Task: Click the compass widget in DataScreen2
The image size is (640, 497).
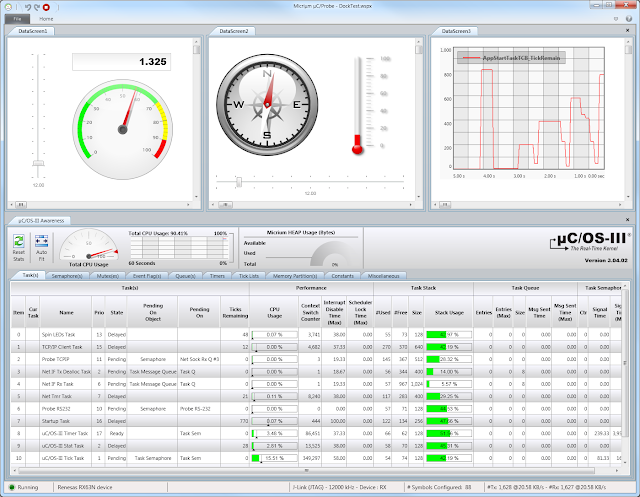Action: pyautogui.click(x=267, y=105)
